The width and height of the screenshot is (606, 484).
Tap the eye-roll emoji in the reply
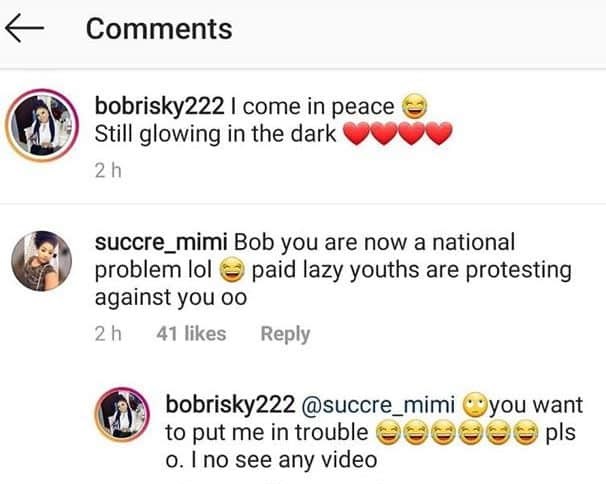(476, 407)
